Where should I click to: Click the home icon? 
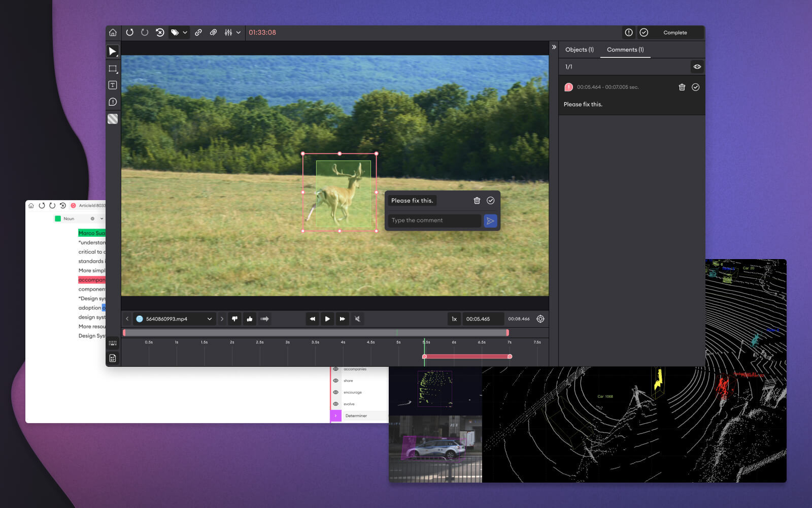113,33
